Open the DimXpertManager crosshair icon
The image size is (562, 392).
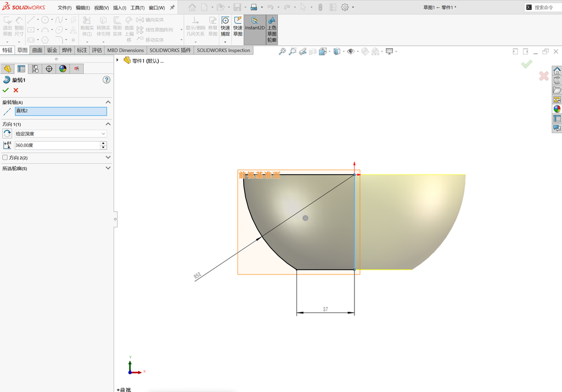coord(49,69)
